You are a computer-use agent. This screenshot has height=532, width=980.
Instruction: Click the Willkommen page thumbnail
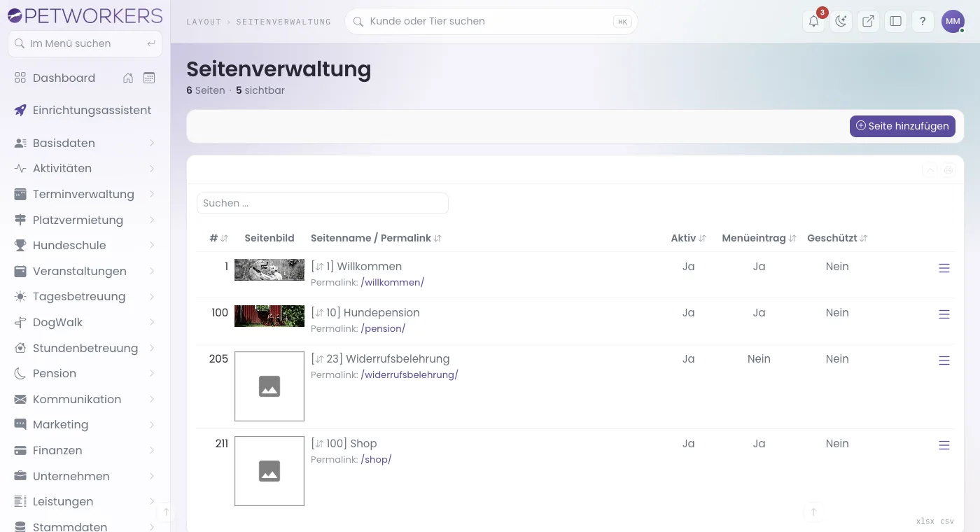point(269,269)
